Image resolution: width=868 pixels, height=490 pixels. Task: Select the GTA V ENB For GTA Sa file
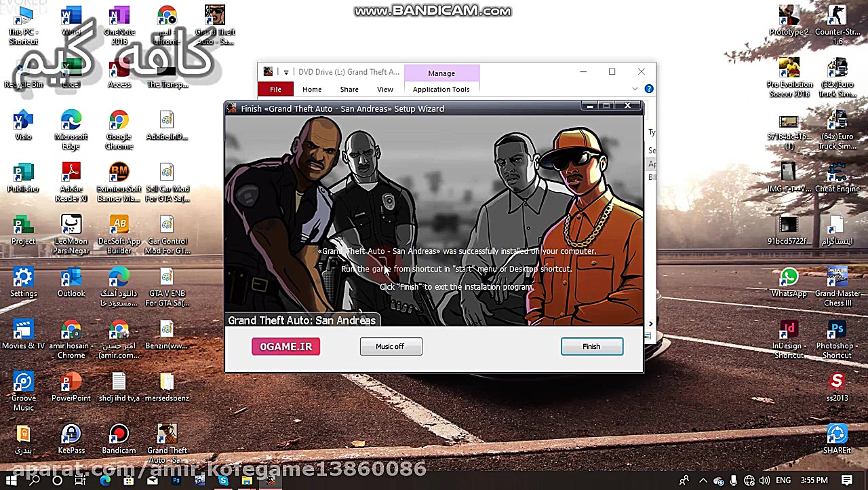[x=167, y=287]
